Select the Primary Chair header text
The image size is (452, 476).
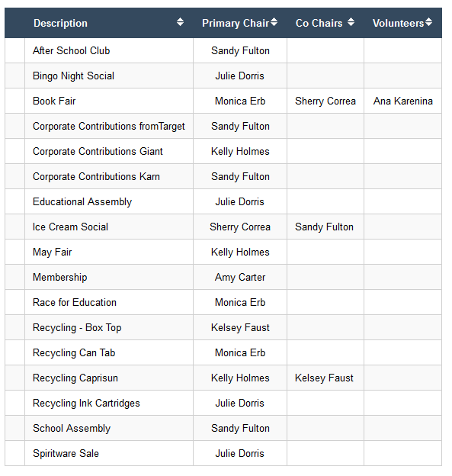pos(236,23)
